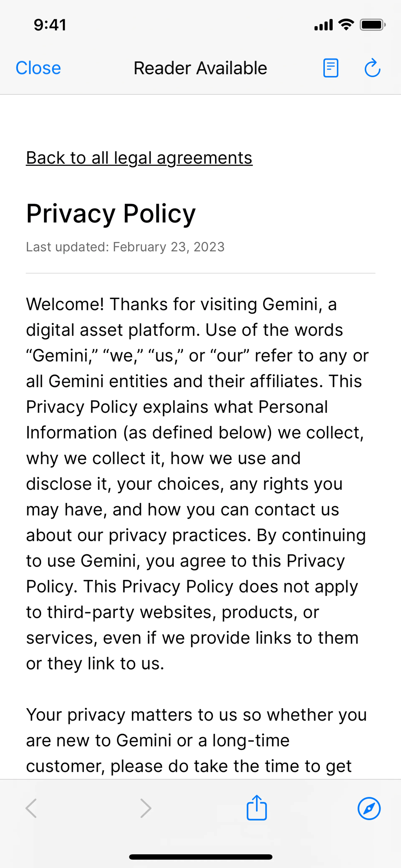Go back using the left chevron
The image size is (401, 868).
[x=31, y=808]
